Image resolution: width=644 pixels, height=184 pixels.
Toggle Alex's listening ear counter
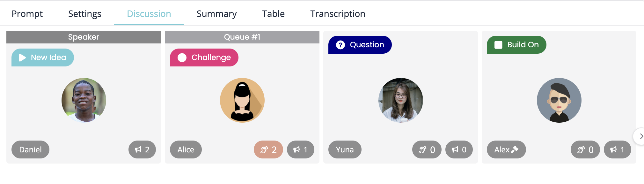pyautogui.click(x=585, y=149)
